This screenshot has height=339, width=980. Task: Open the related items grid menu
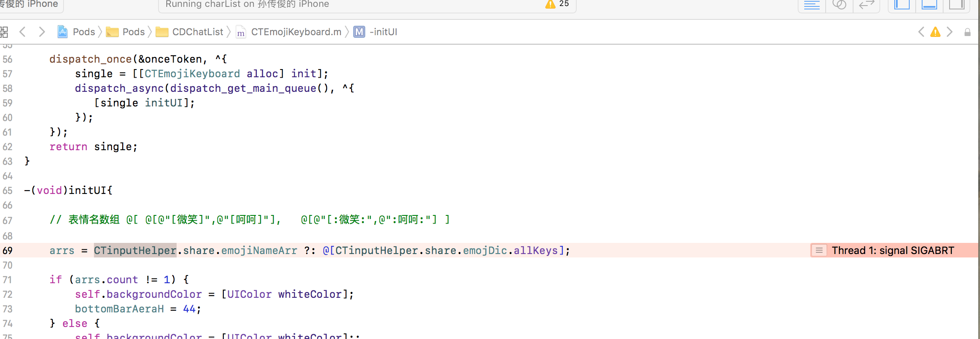click(x=4, y=32)
